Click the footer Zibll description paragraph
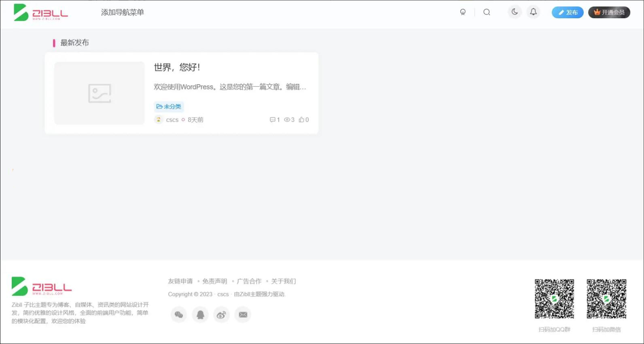Image resolution: width=644 pixels, height=344 pixels. pos(80,313)
